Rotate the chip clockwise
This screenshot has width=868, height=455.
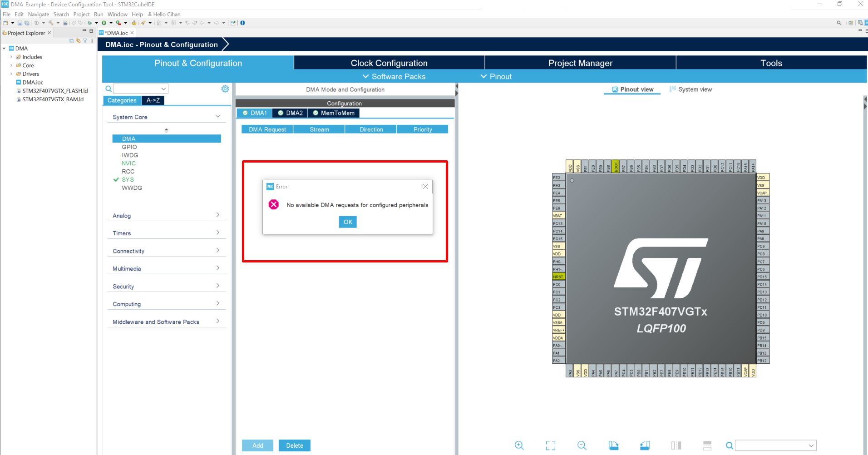coord(613,445)
